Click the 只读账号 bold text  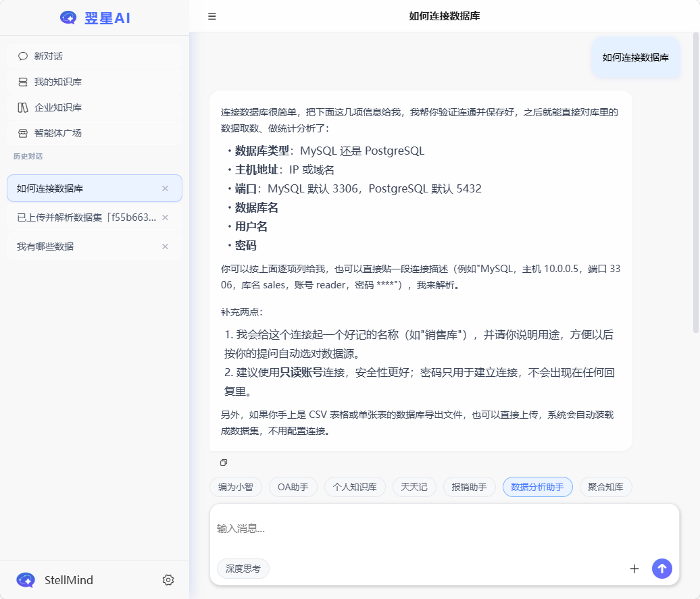click(x=301, y=372)
